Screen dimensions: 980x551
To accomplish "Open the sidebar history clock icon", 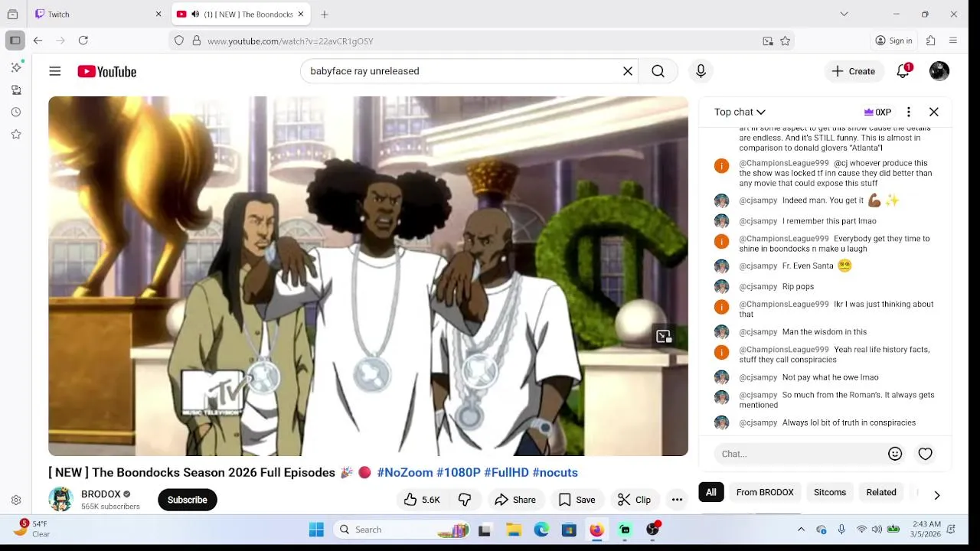I will [15, 112].
